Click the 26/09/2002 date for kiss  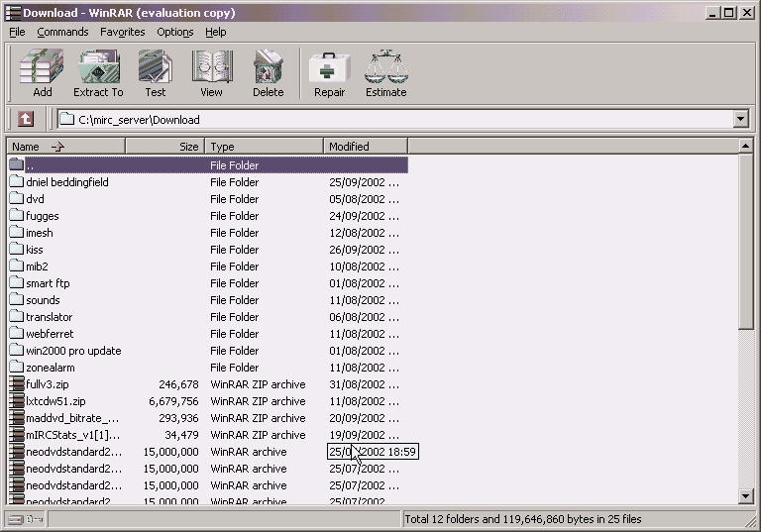(x=364, y=250)
